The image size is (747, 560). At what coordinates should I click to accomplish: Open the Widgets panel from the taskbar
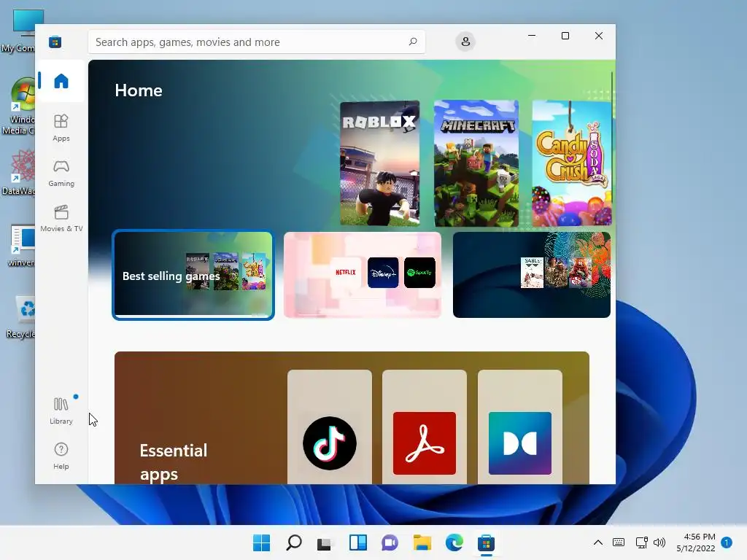point(357,542)
